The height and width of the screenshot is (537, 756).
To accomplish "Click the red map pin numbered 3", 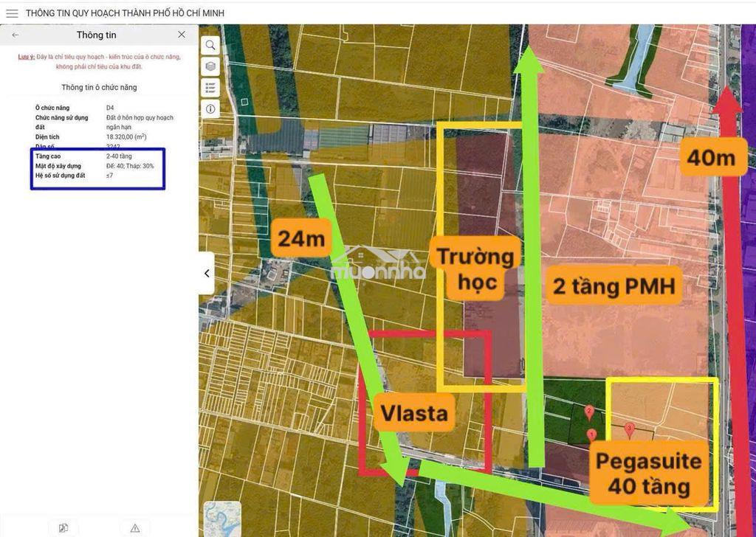I will tap(629, 429).
